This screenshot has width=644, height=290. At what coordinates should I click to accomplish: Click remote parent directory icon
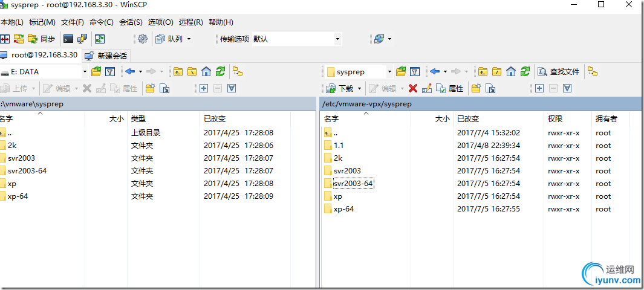[483, 72]
